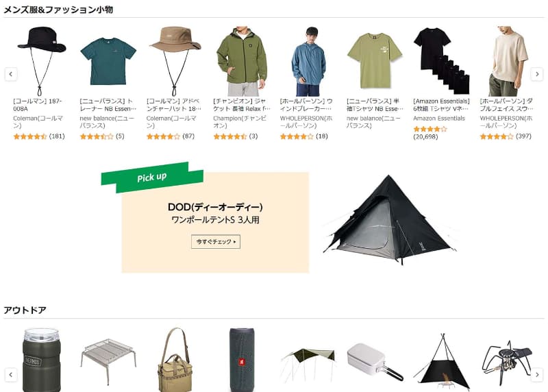Viewport: 548px width, 392px height.
Task: View the 181 ratings for Coleman hat
Action: [x=57, y=136]
